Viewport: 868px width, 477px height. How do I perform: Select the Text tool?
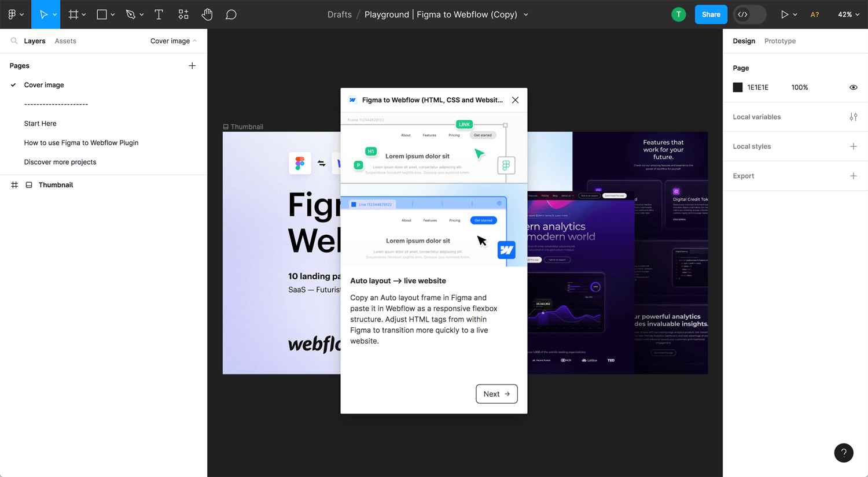tap(159, 14)
